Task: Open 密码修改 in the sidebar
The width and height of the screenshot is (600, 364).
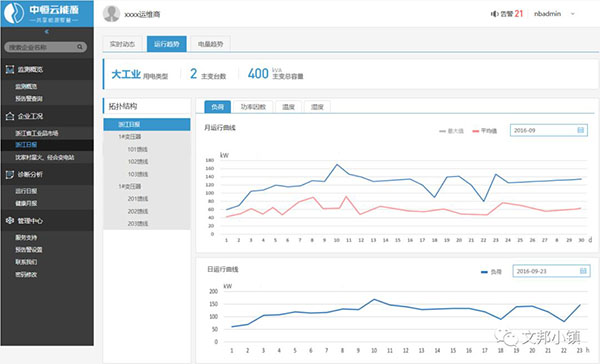Action: pyautogui.click(x=26, y=274)
